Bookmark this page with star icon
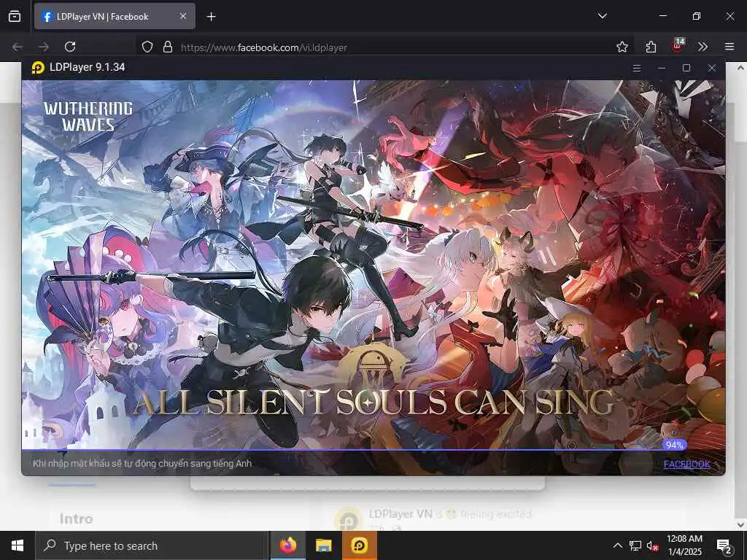The height and width of the screenshot is (560, 747). pyautogui.click(x=622, y=47)
